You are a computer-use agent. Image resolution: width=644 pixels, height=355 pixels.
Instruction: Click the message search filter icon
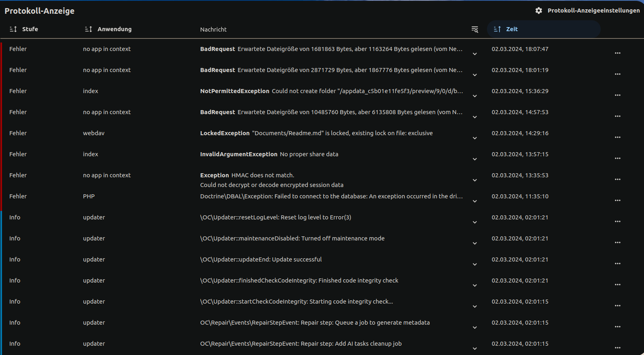[x=475, y=29]
